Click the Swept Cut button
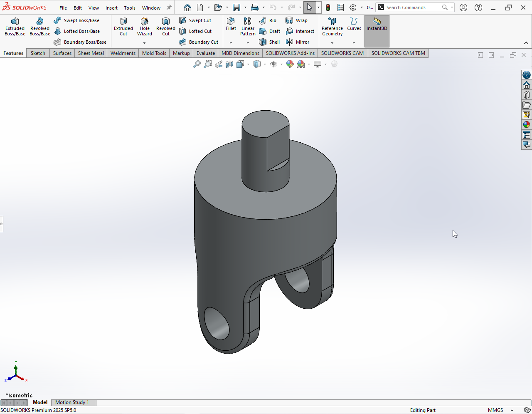The image size is (532, 414). tap(195, 20)
